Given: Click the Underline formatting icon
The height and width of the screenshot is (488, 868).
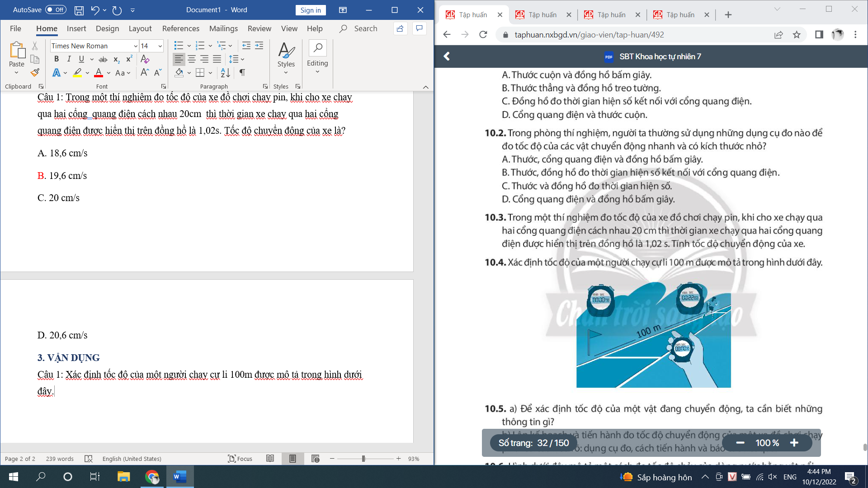Looking at the screenshot, I should (80, 58).
